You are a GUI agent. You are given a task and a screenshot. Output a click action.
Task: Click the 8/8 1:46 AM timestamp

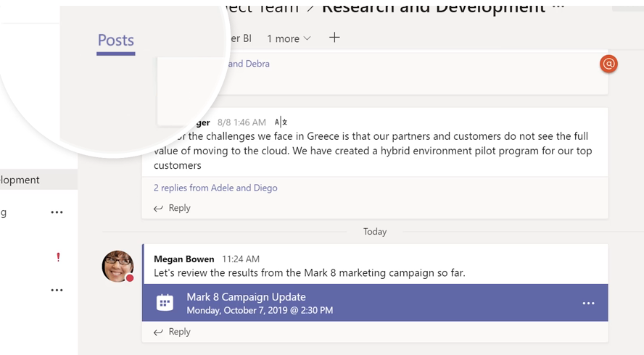[241, 122]
